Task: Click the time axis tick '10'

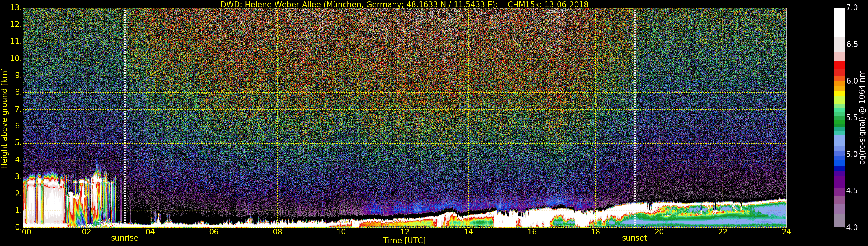Action: pyautogui.click(x=341, y=232)
